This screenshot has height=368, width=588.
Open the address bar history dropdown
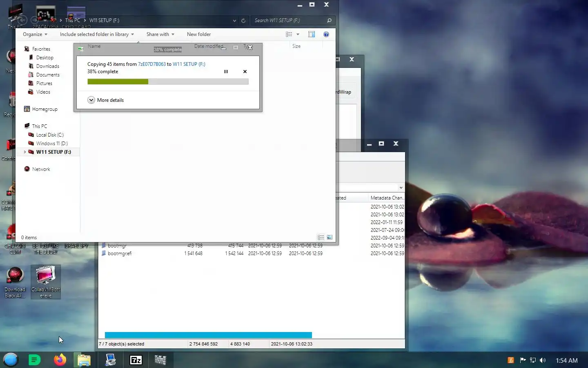point(234,20)
